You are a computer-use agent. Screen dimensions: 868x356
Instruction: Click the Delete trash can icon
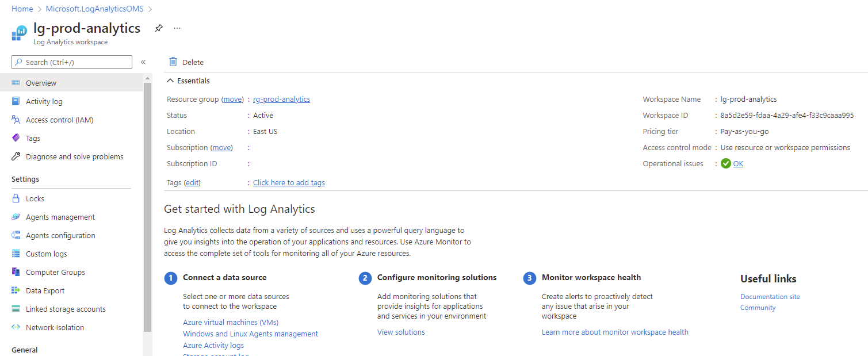(173, 62)
